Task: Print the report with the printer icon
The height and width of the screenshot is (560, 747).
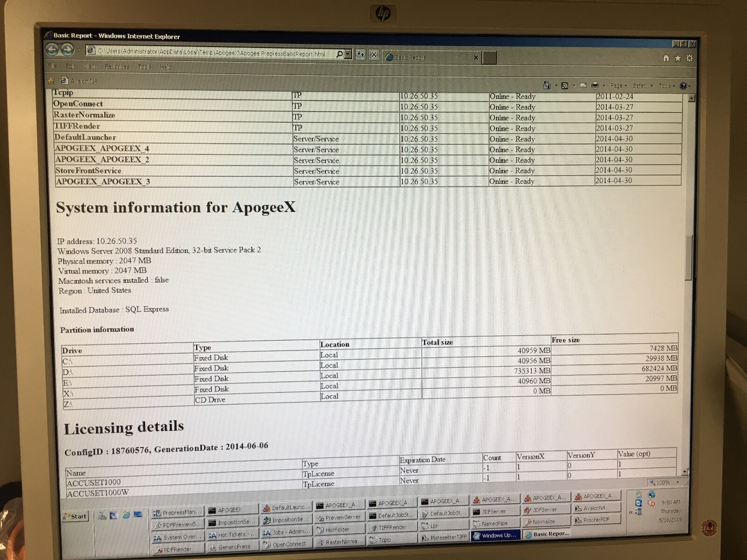Action: [x=595, y=85]
